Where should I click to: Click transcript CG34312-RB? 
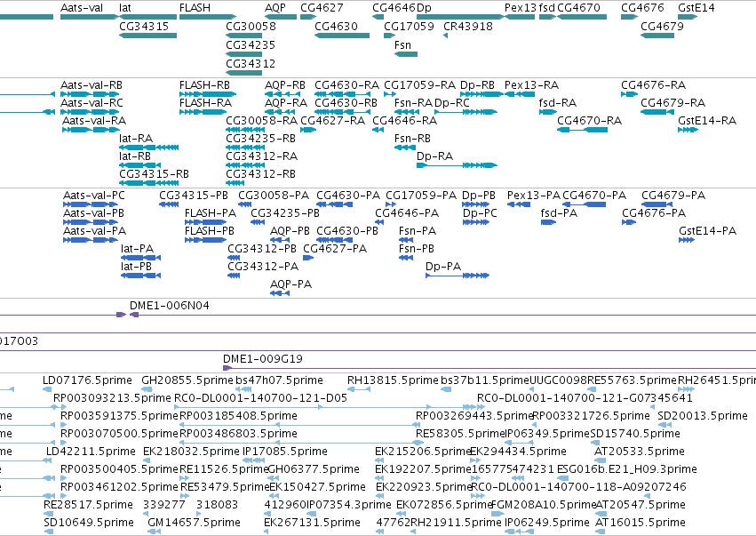coord(260,173)
